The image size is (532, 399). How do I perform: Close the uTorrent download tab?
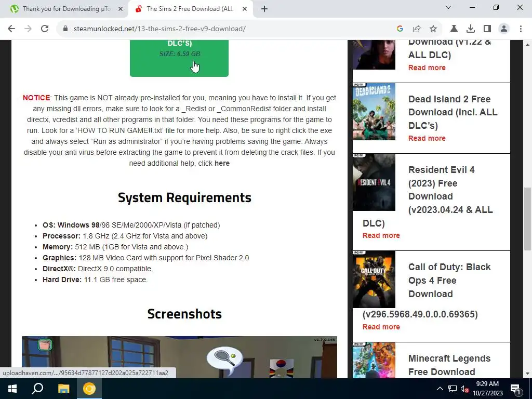point(121,9)
